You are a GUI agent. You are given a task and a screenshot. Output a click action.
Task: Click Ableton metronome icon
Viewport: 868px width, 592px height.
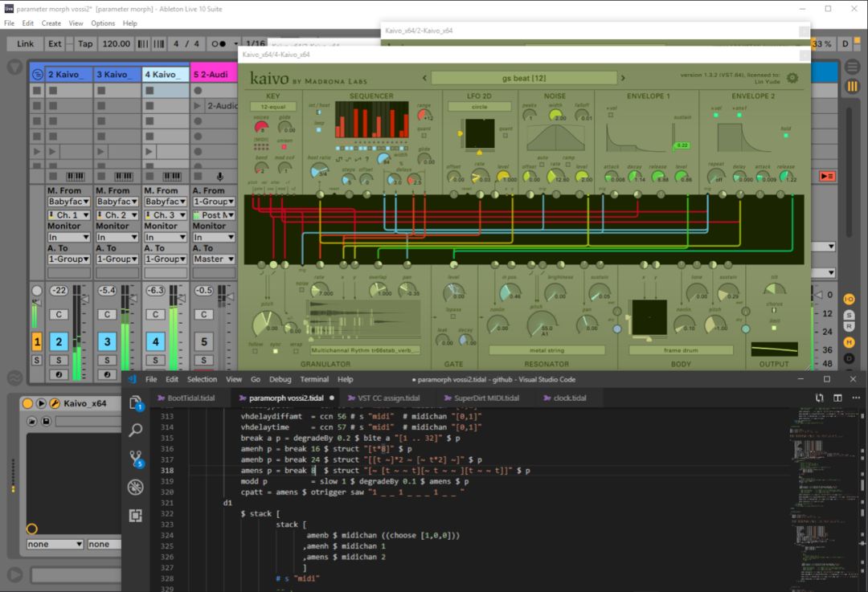click(219, 43)
